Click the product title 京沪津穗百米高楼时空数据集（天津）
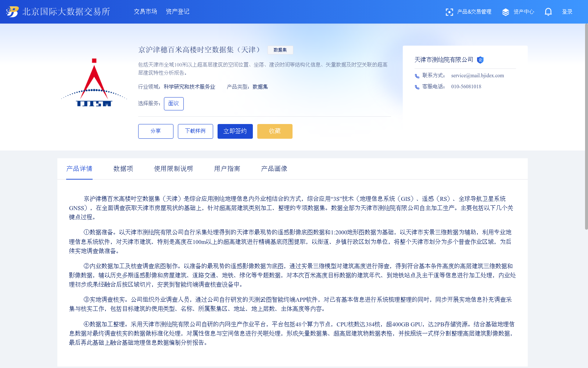The image size is (588, 368). (x=201, y=50)
